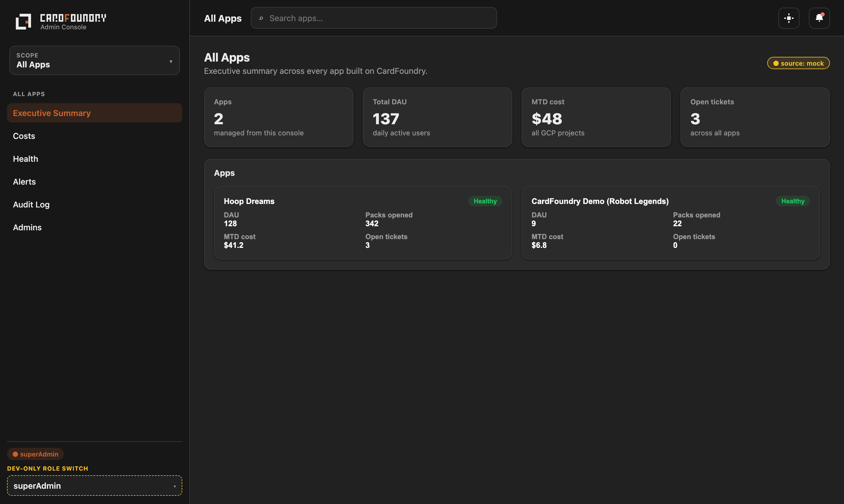Click the All Apps page heading

[227, 57]
